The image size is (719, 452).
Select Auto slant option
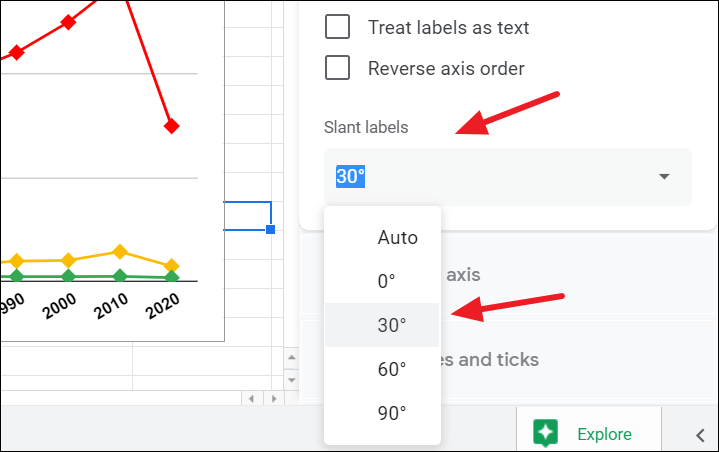click(397, 238)
